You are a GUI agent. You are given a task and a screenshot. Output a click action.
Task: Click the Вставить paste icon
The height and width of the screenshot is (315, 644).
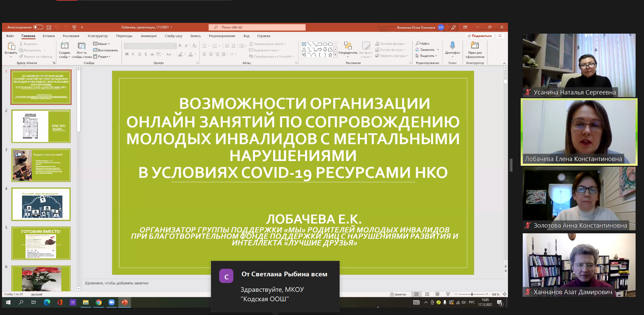coord(11,46)
